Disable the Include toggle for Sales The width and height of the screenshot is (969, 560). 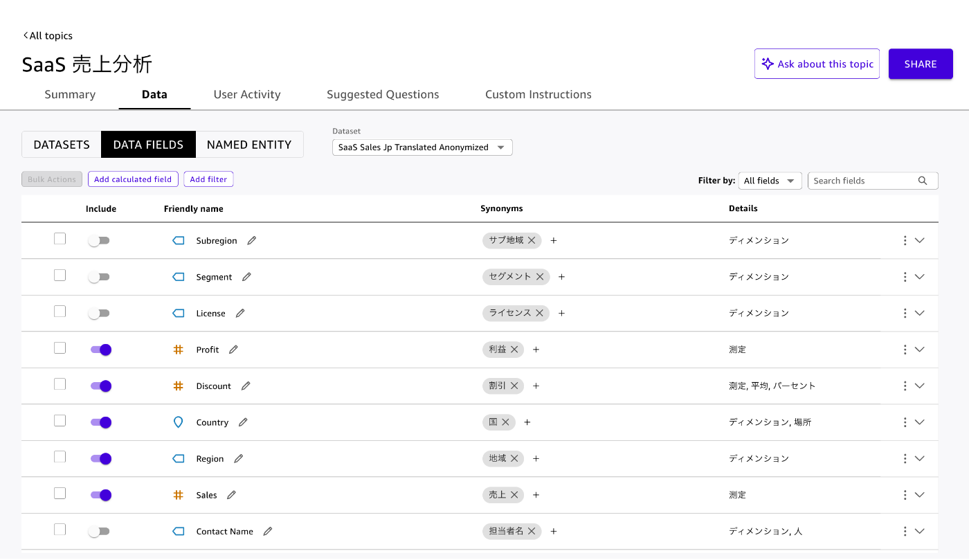pyautogui.click(x=101, y=495)
